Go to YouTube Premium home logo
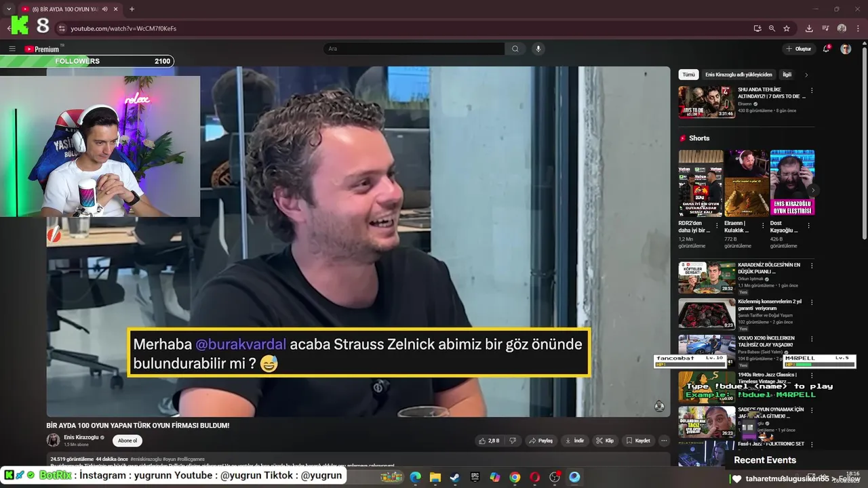 point(43,49)
